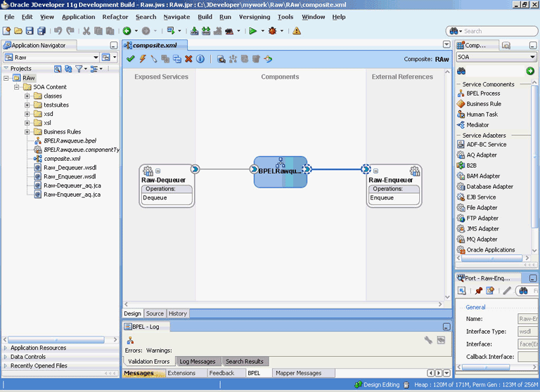Click the Save toolbar icon
540x392 pixels.
[30, 31]
